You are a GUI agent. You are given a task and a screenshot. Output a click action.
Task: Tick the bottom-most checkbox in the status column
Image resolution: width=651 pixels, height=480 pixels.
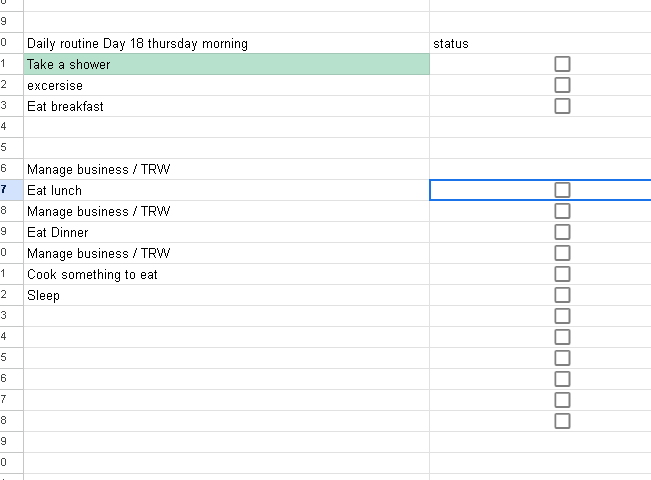562,421
